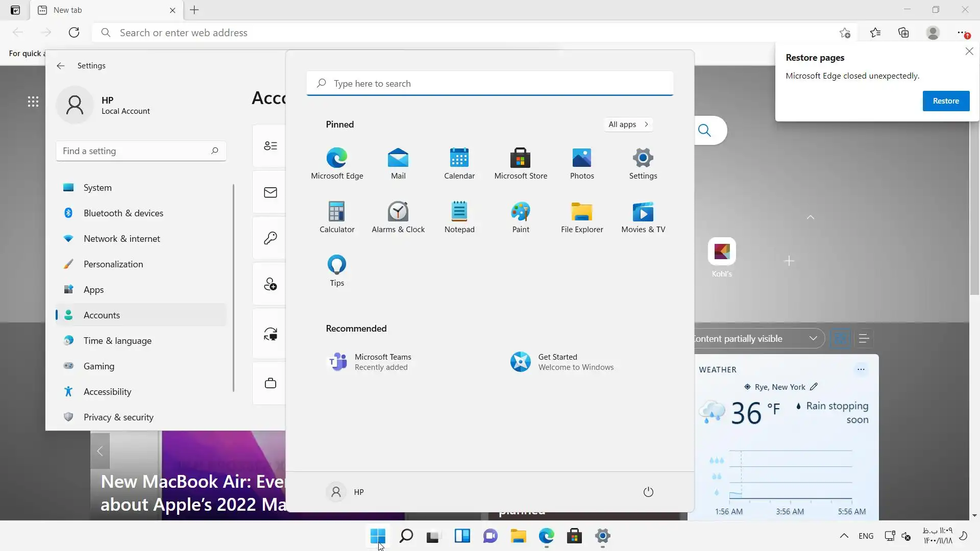Click the power button in Start menu

coord(648,492)
